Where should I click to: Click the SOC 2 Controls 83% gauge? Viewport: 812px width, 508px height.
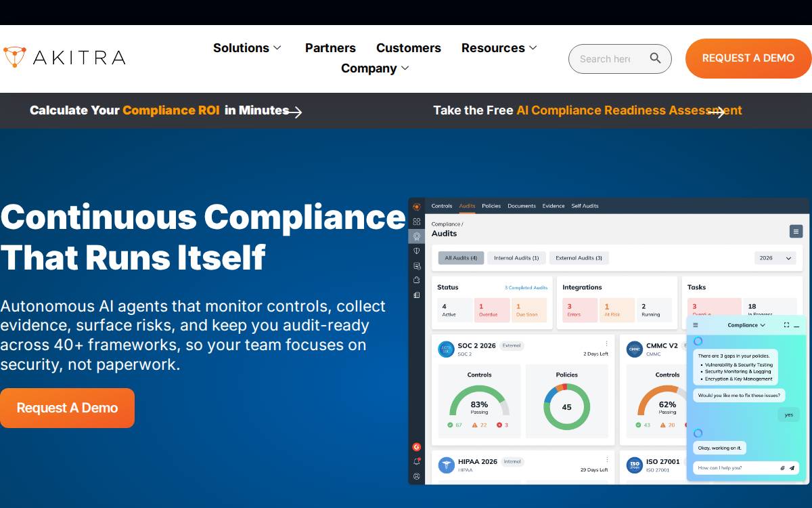coord(479,401)
